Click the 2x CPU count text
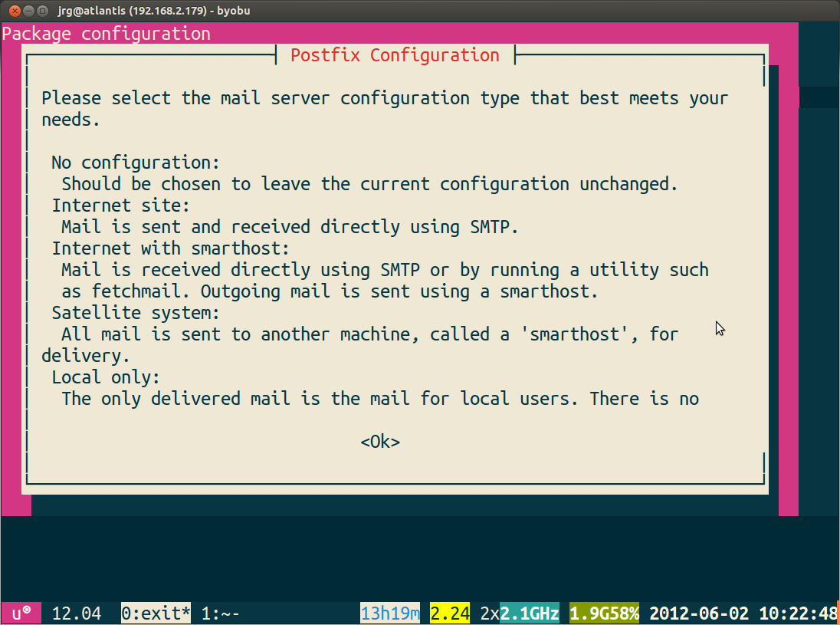Image resolution: width=840 pixels, height=625 pixels. [x=490, y=613]
